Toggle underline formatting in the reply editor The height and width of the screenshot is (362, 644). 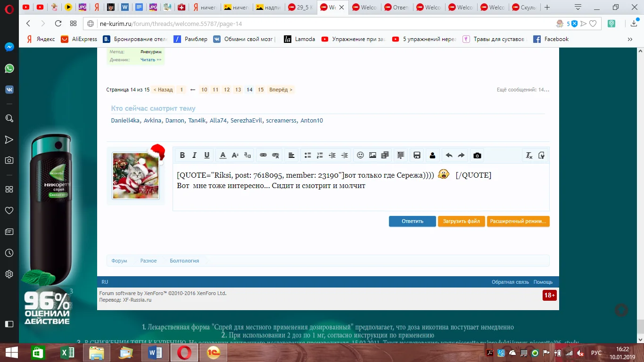[x=207, y=156]
